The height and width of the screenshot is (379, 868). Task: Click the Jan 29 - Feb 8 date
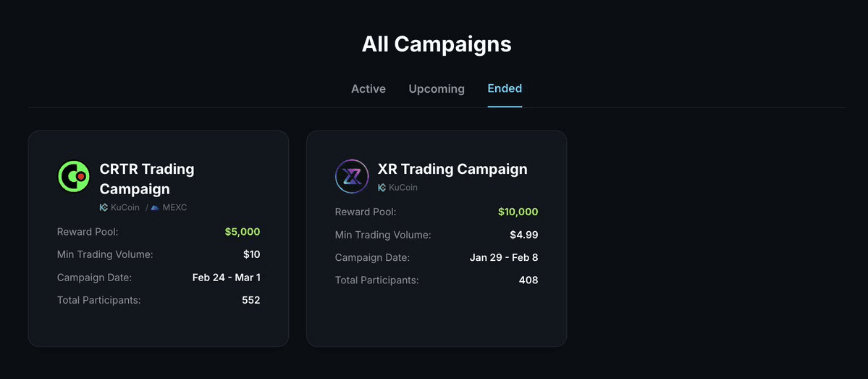(x=504, y=257)
